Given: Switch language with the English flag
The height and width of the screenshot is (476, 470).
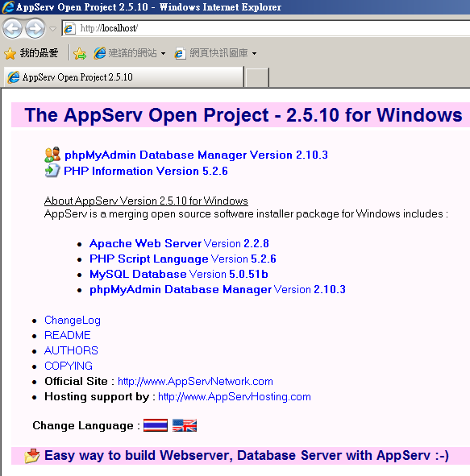Looking at the screenshot, I should (185, 425).
